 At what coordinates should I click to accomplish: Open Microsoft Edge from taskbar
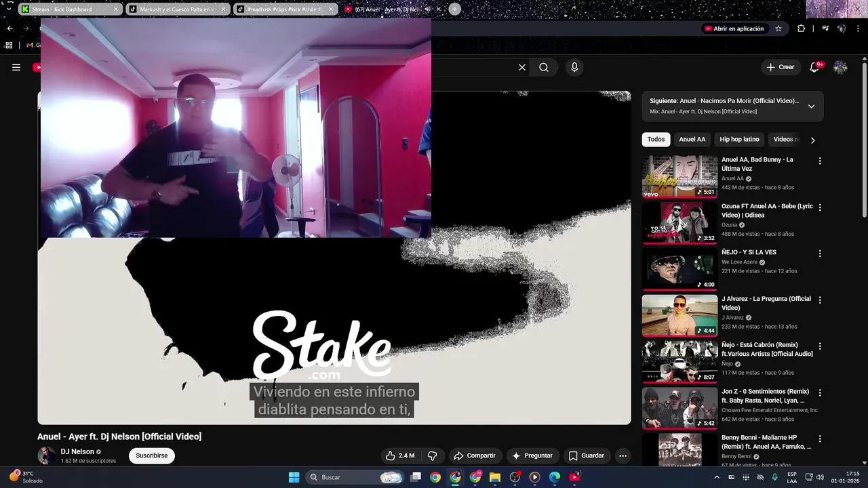(555, 477)
